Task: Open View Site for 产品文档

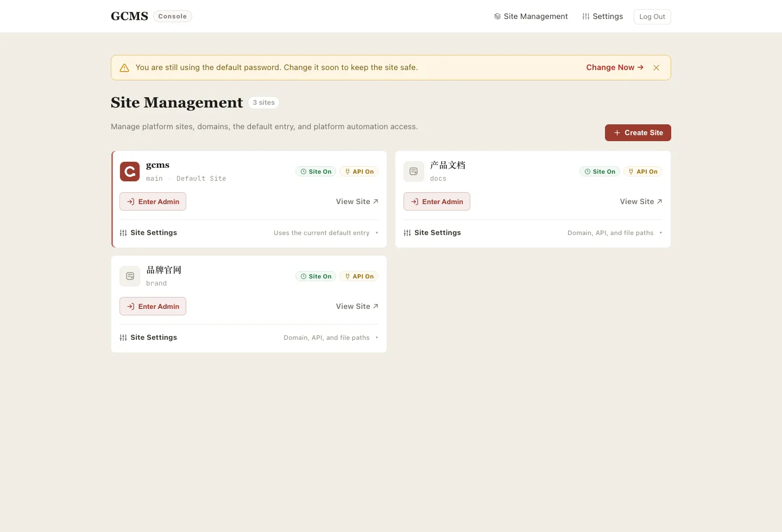Action: (641, 201)
